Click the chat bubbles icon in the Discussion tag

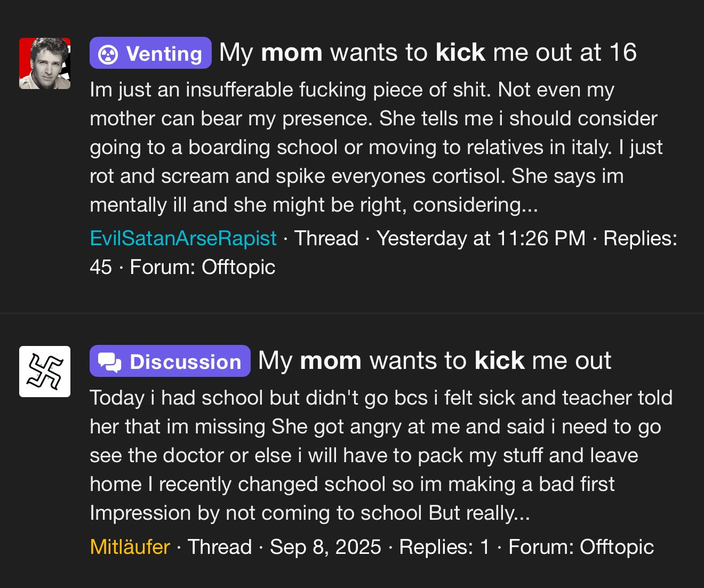click(x=110, y=362)
